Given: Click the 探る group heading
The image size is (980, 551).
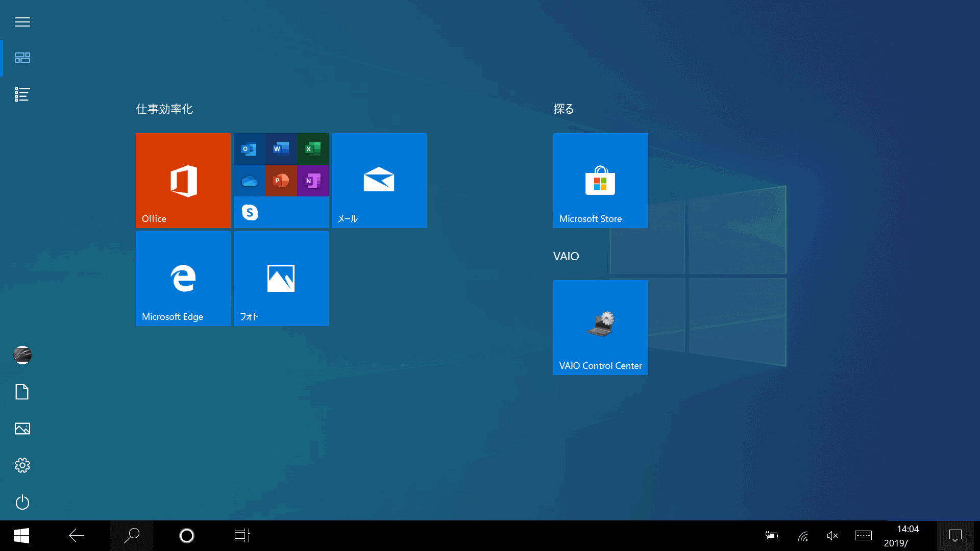Looking at the screenshot, I should (563, 109).
